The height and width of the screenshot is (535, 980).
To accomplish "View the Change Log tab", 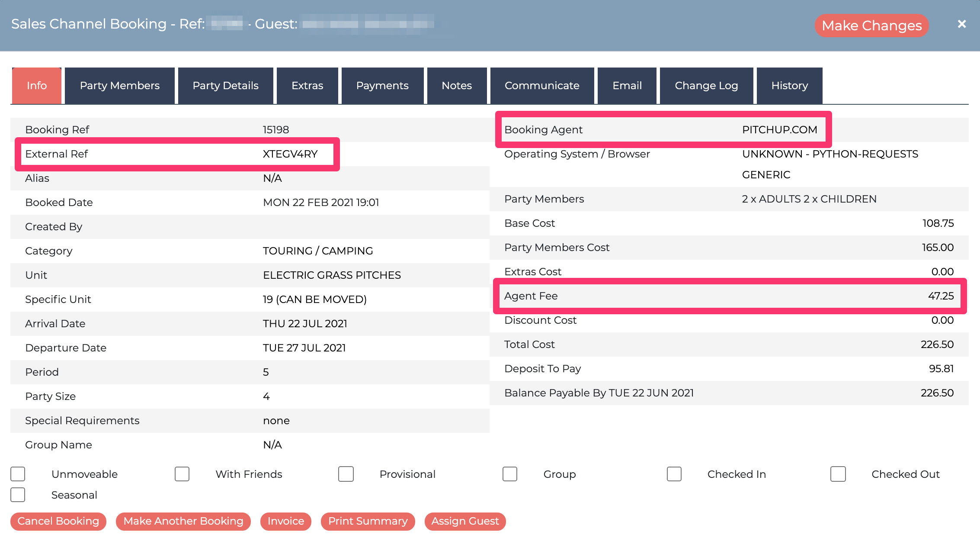I will point(706,86).
